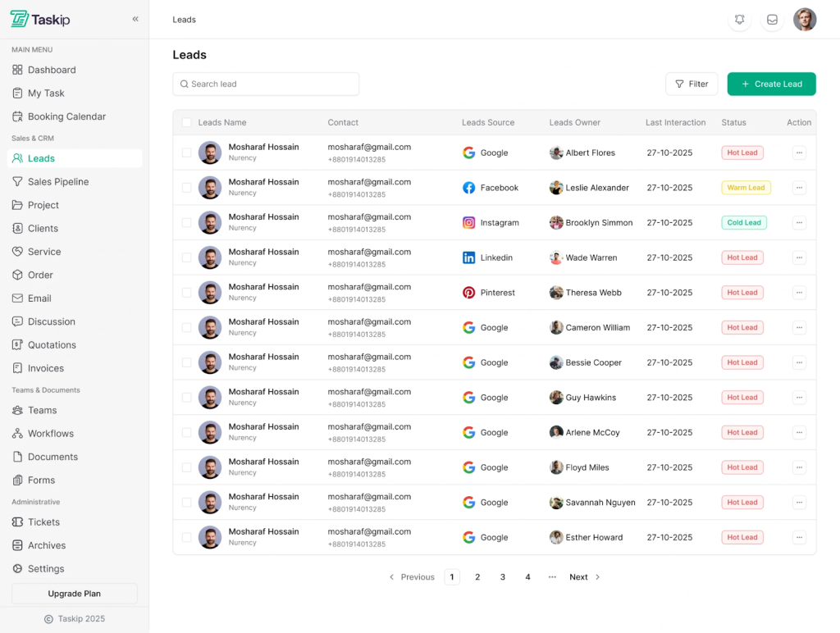Click the Taskip logo
This screenshot has width=840, height=633.
(x=41, y=19)
